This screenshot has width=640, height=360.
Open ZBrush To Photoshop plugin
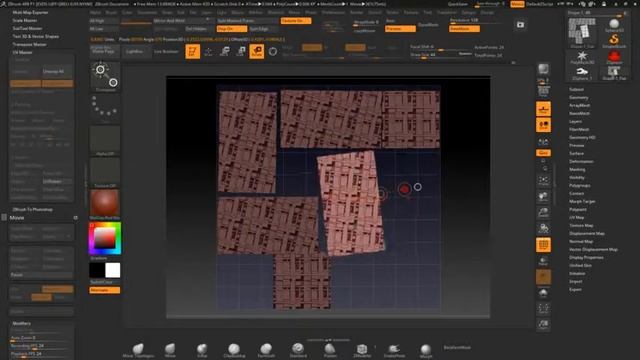(x=32, y=209)
